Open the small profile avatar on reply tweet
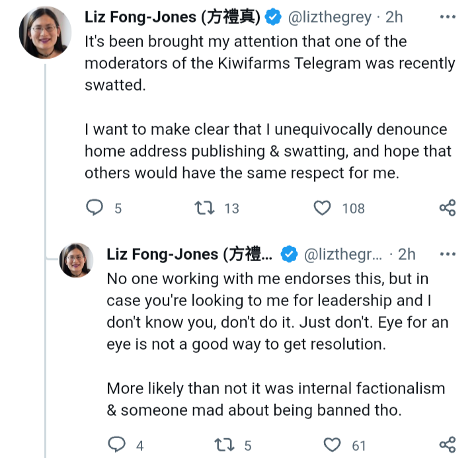The width and height of the screenshot is (476, 458). [77, 260]
